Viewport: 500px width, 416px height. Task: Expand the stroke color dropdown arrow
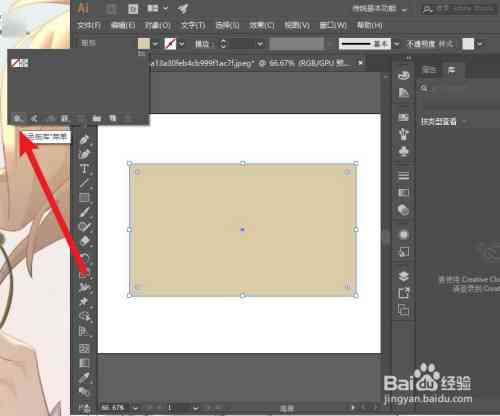click(x=182, y=44)
